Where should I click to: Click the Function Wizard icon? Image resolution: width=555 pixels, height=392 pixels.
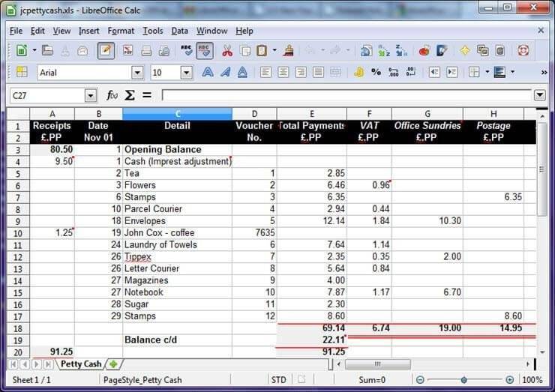click(112, 95)
